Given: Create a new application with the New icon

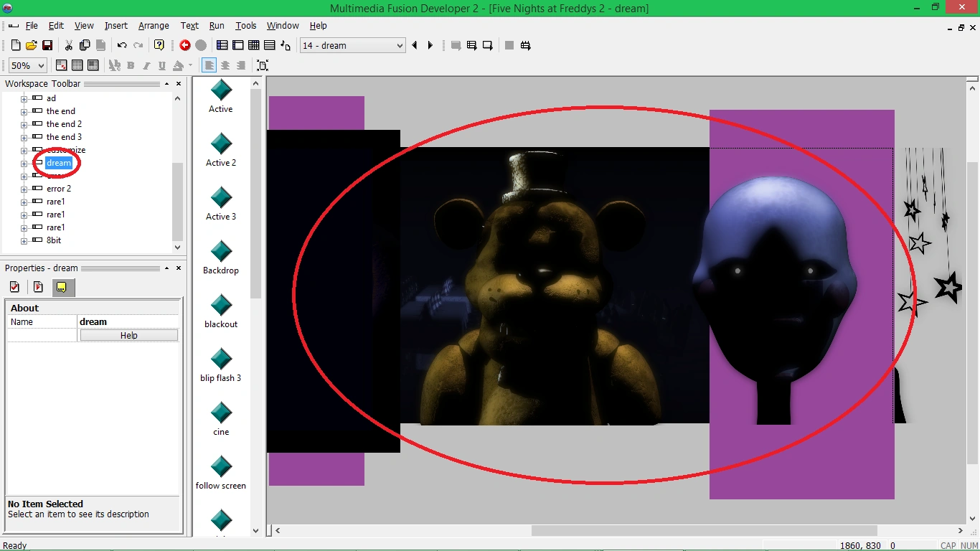Looking at the screenshot, I should click(x=16, y=45).
